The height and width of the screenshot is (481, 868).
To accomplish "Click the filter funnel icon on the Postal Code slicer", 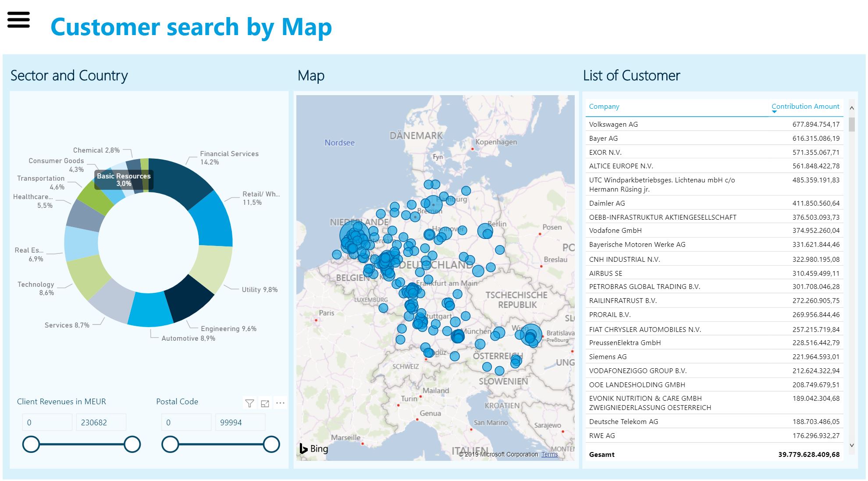I will point(249,403).
